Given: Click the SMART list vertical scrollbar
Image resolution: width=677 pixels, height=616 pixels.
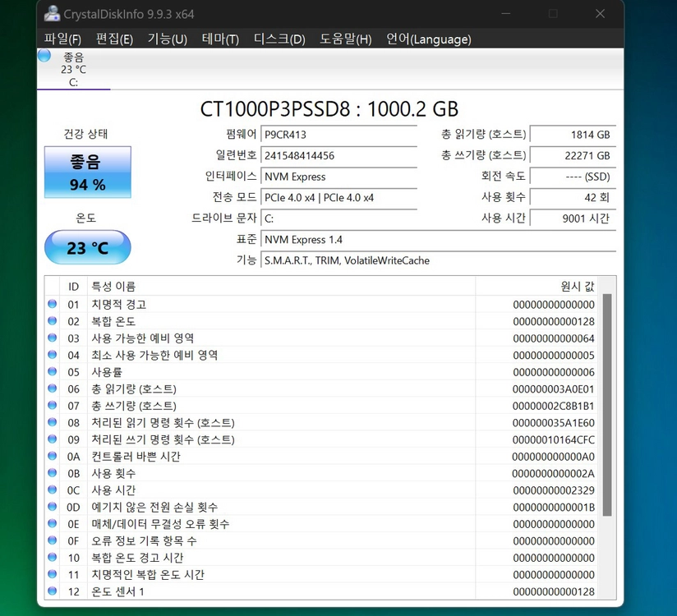Looking at the screenshot, I should click(607, 404).
